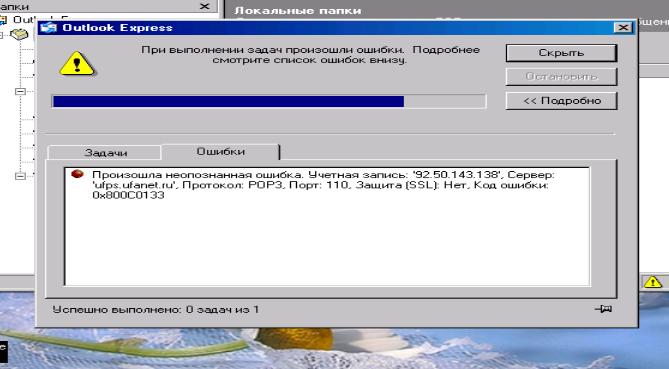Click "Успешно выполнено: 0 задач из 1" text
The image size is (669, 369).
(156, 310)
